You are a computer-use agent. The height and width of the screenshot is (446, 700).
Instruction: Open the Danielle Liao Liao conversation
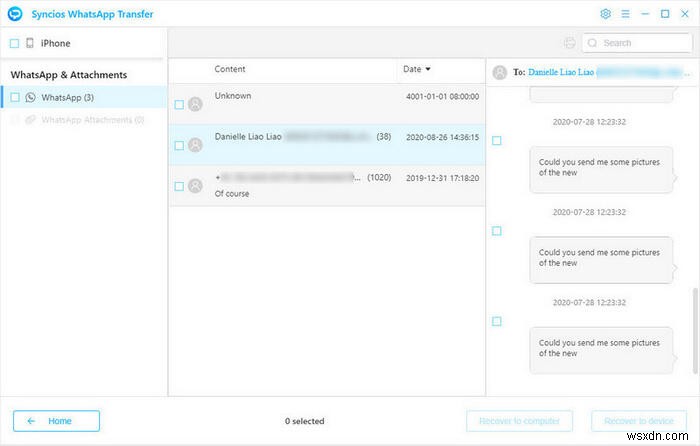(327, 145)
